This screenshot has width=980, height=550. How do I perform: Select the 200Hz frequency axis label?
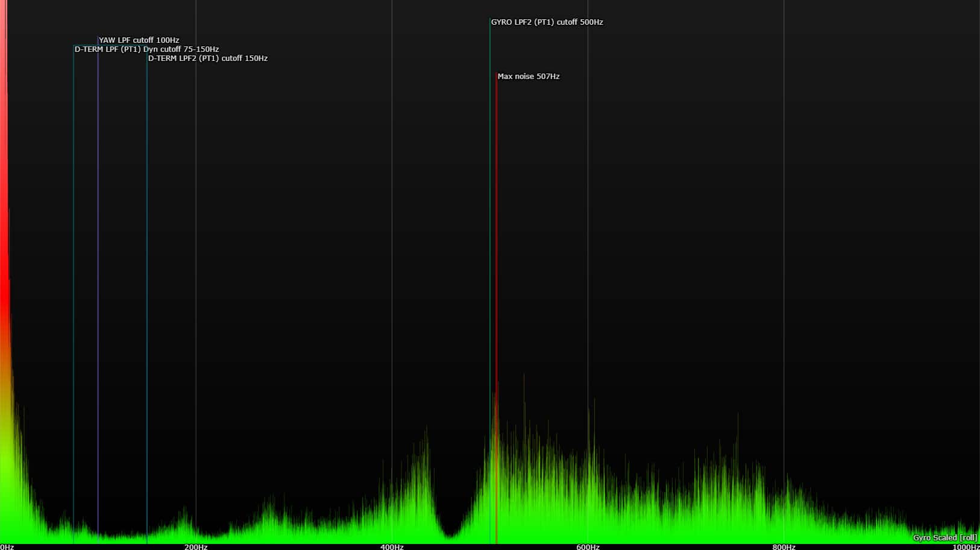click(x=196, y=546)
